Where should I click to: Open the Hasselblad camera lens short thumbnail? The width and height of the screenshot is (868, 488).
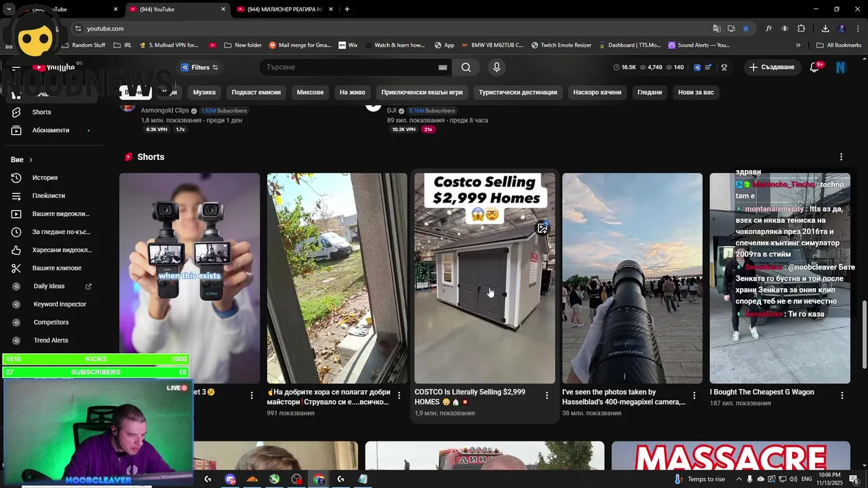(632, 278)
